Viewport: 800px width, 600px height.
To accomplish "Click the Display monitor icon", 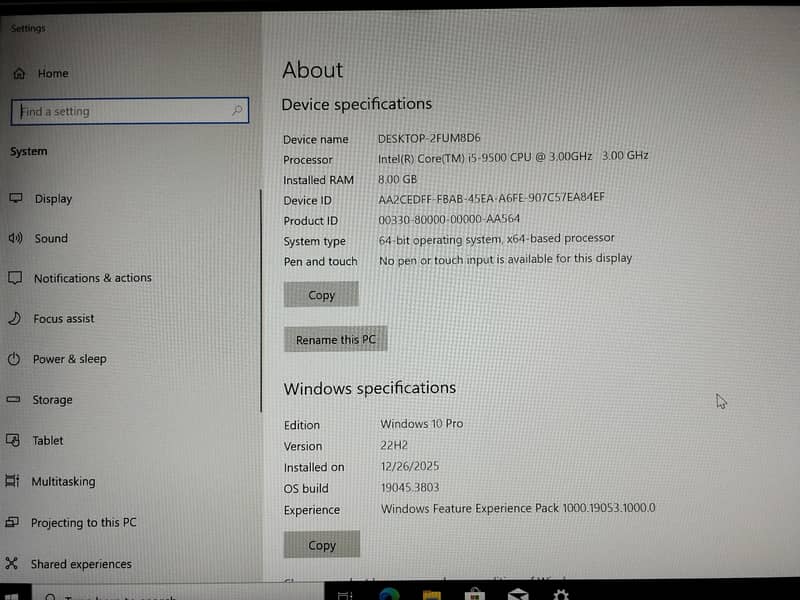I will click(x=16, y=198).
